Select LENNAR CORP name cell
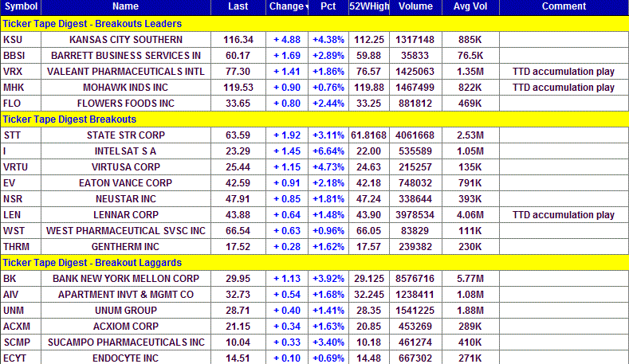Screen dimensions: 629x364 (125, 215)
